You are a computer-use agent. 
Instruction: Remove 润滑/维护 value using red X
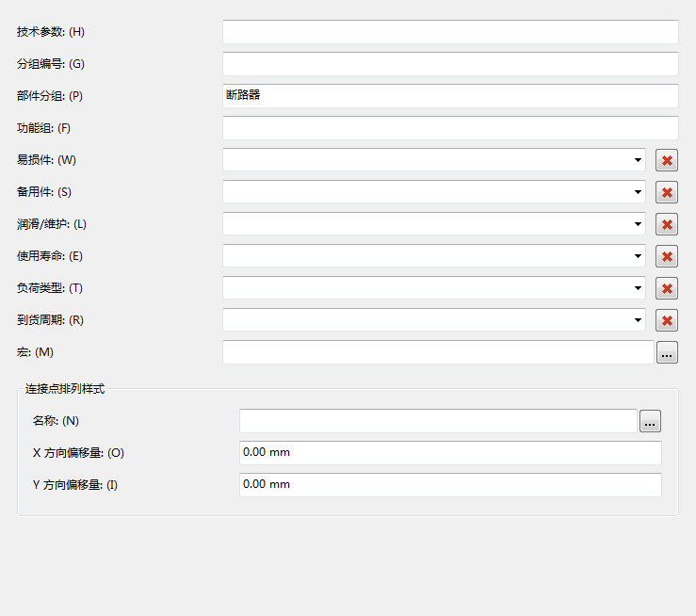click(x=667, y=224)
